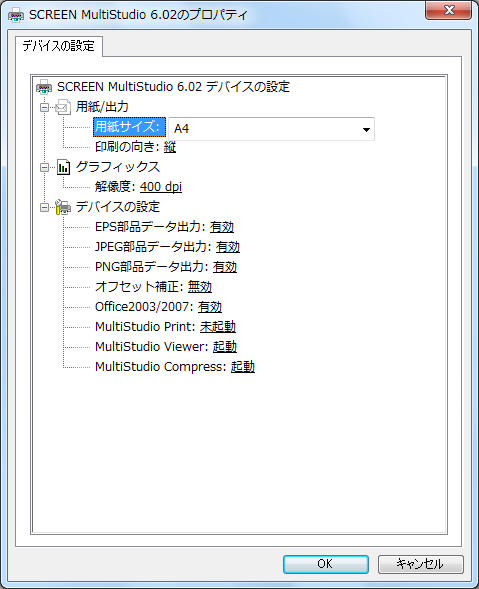Click the 用紙/出力 paper icon
Screen dimensions: 479x589
pyautogui.click(x=63, y=107)
